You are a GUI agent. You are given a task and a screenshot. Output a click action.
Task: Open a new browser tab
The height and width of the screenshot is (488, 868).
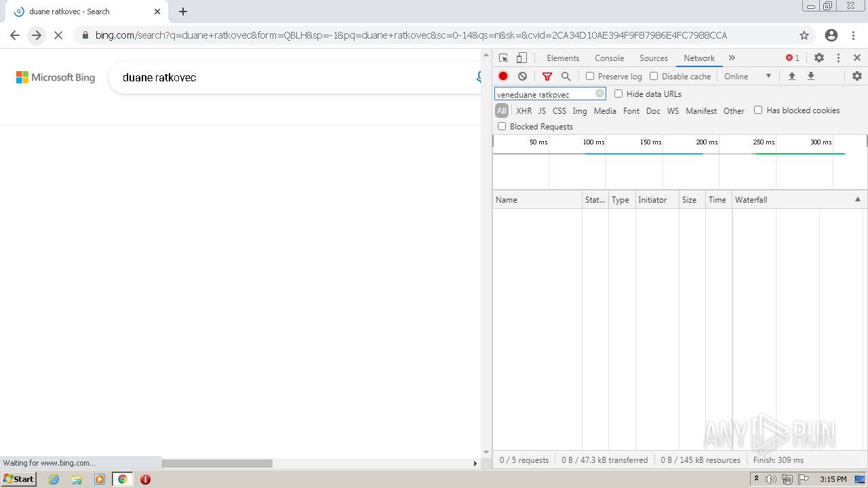(183, 12)
